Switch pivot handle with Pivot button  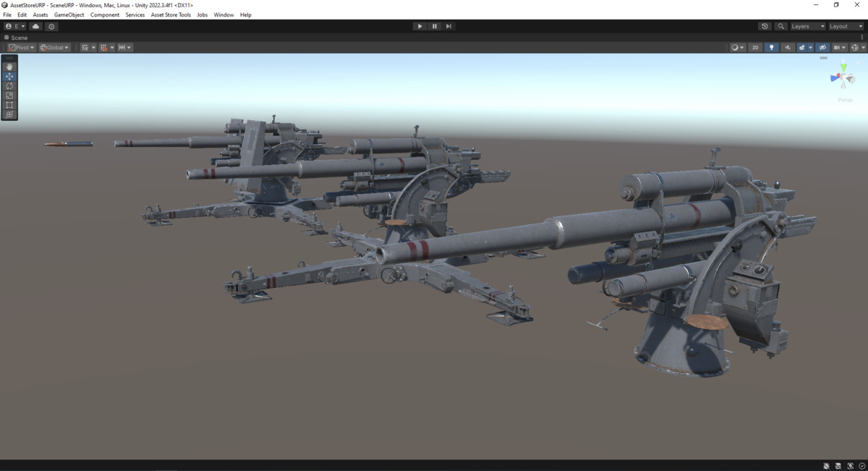point(20,47)
